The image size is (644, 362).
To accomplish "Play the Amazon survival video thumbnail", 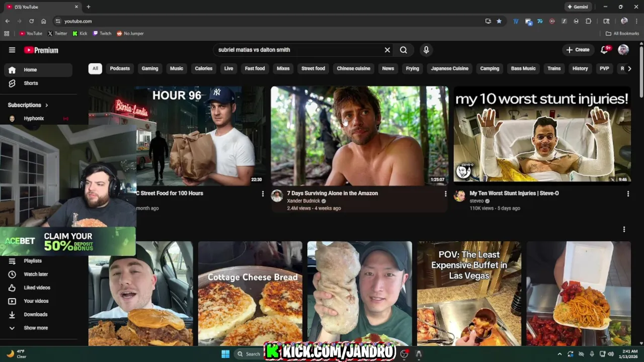I will point(359,136).
